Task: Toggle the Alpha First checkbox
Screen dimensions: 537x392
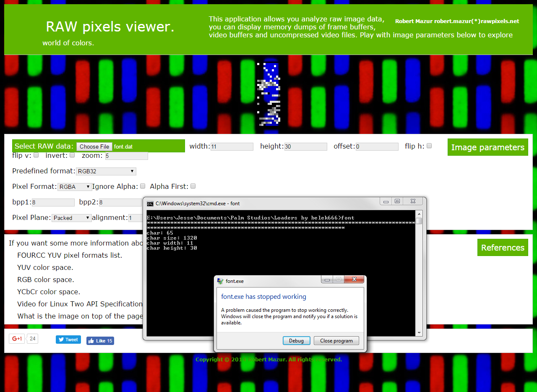Action: click(193, 186)
